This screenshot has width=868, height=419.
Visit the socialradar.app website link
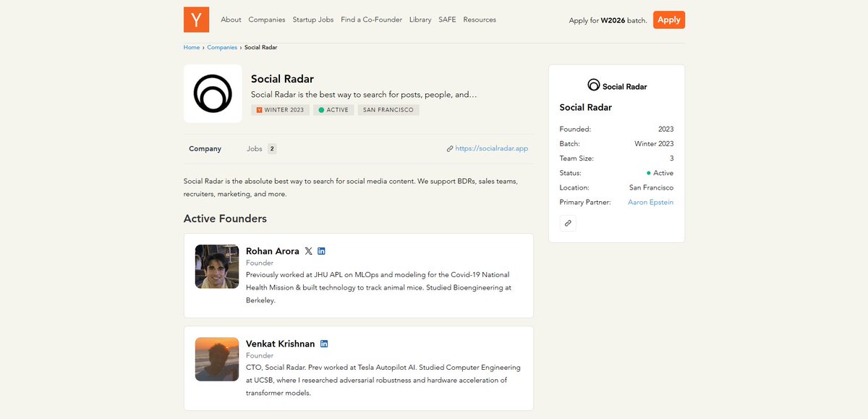491,148
